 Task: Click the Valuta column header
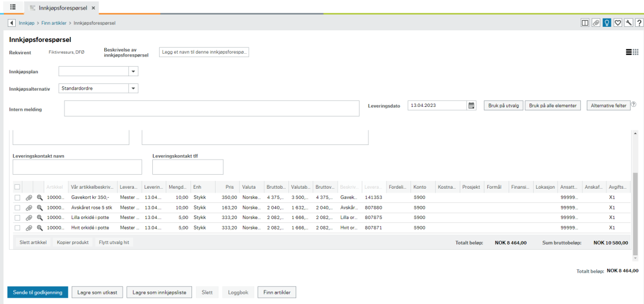pos(252,187)
